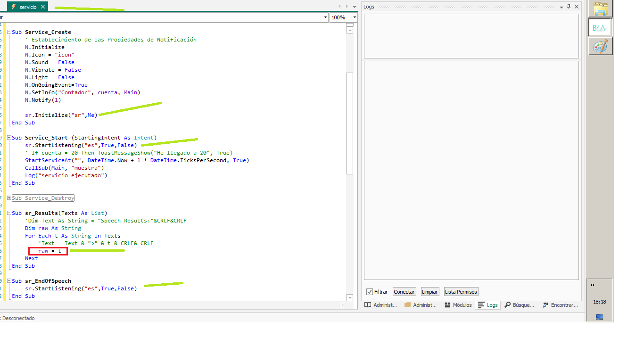
Task: Click the line N.Sound = False
Action: 50,62
